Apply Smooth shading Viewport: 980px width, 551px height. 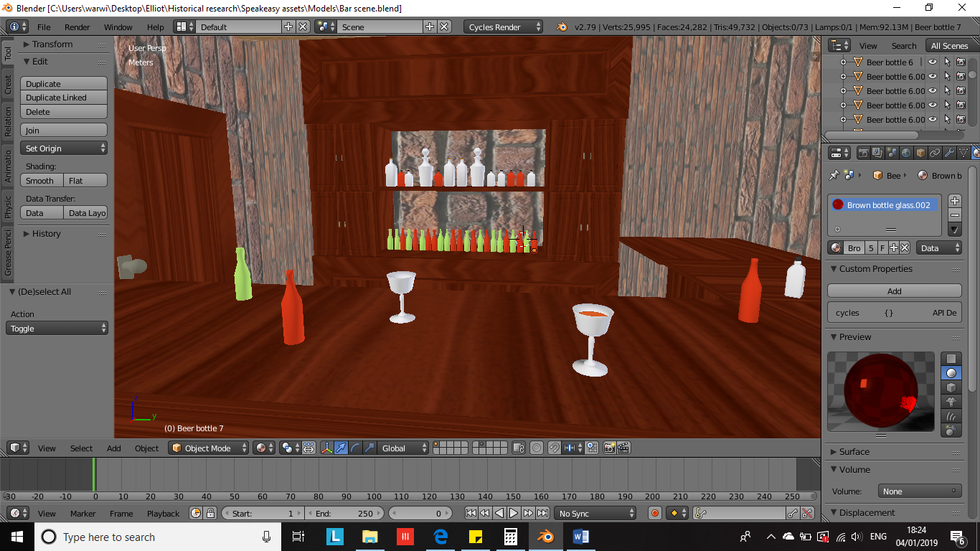[41, 181]
